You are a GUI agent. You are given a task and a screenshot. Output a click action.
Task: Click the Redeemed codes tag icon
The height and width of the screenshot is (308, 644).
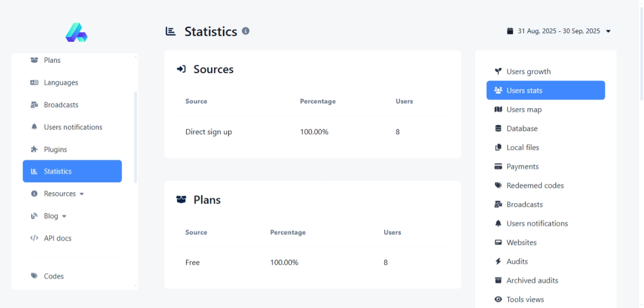[498, 185]
